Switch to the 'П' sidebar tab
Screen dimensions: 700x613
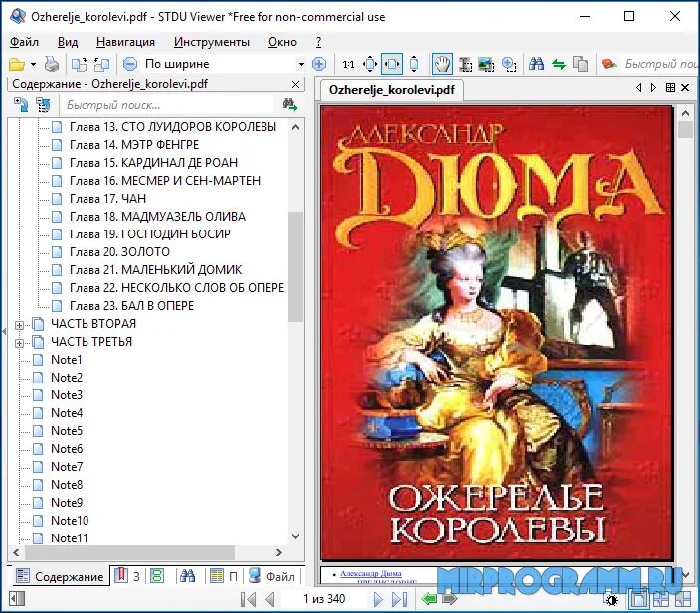223,576
